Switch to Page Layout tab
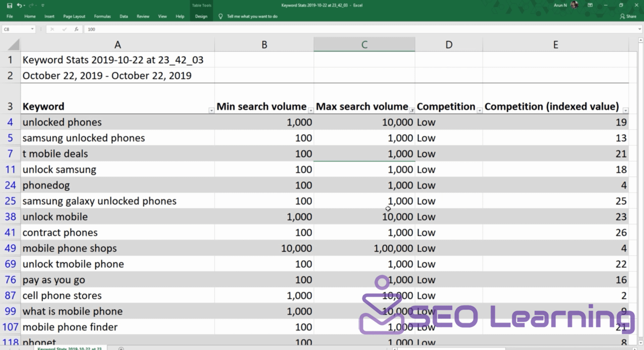This screenshot has width=644, height=350. (74, 16)
